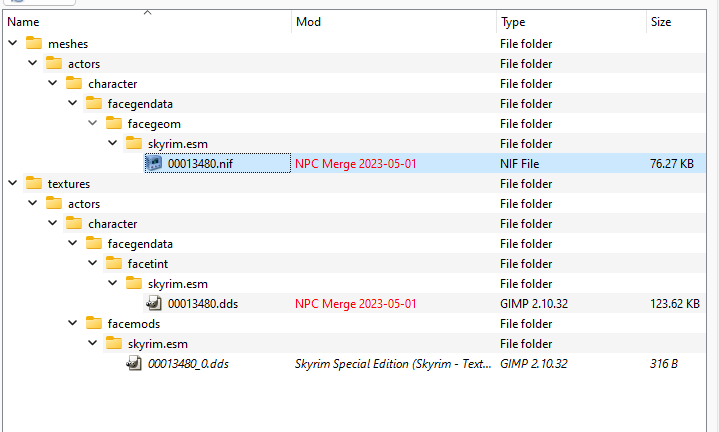719x432 pixels.
Task: Collapse the facegeom folder chevron
Action: click(93, 123)
